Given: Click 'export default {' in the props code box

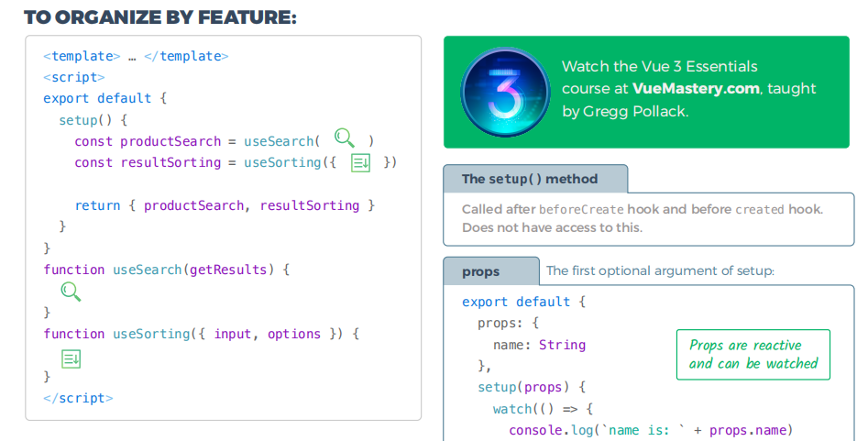Looking at the screenshot, I should tap(523, 302).
